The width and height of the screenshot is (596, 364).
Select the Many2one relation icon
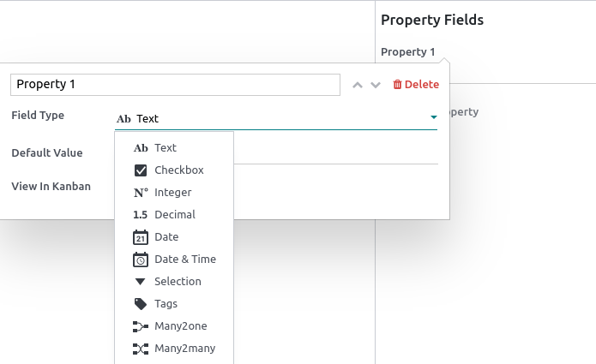point(141,326)
